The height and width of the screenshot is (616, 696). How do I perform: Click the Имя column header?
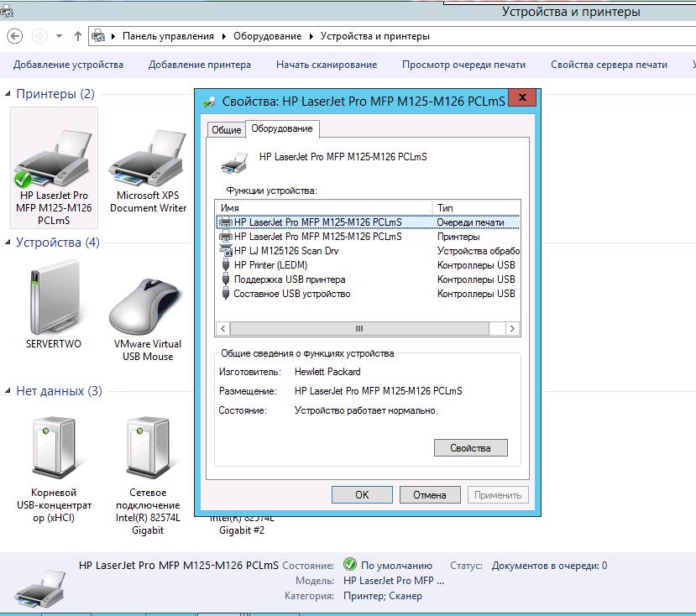pyautogui.click(x=324, y=207)
